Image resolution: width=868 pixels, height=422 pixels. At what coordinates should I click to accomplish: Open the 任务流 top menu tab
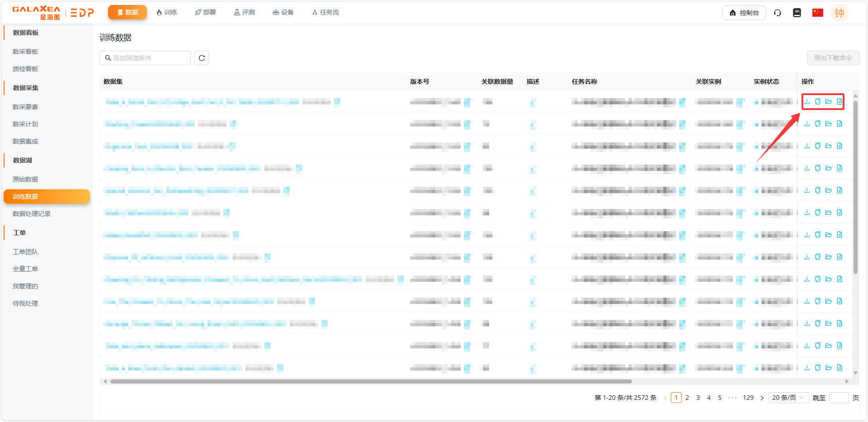coord(326,12)
